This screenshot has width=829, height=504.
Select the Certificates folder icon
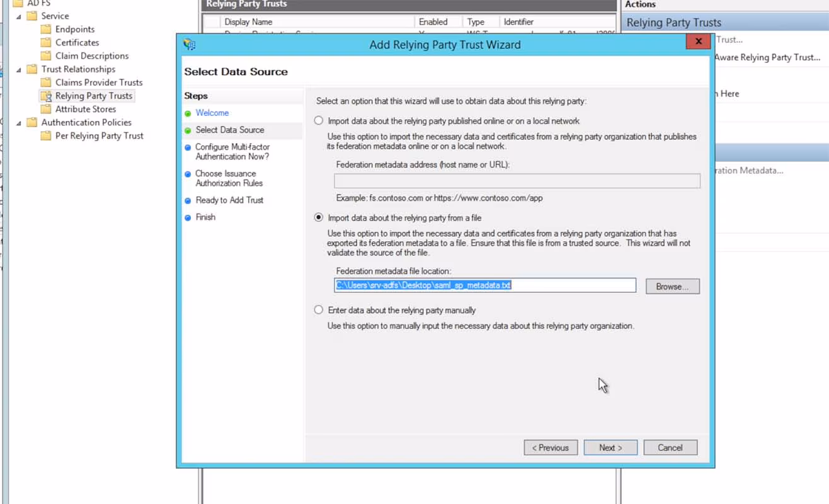click(47, 42)
